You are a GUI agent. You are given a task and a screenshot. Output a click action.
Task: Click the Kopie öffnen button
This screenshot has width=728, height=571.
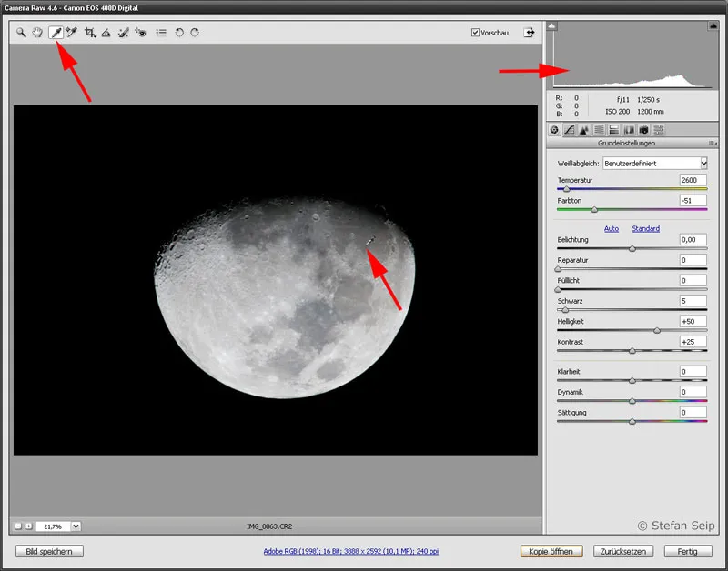pos(551,551)
